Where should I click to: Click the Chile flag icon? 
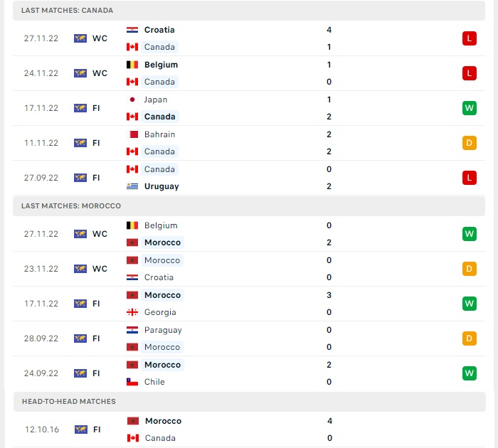132,382
